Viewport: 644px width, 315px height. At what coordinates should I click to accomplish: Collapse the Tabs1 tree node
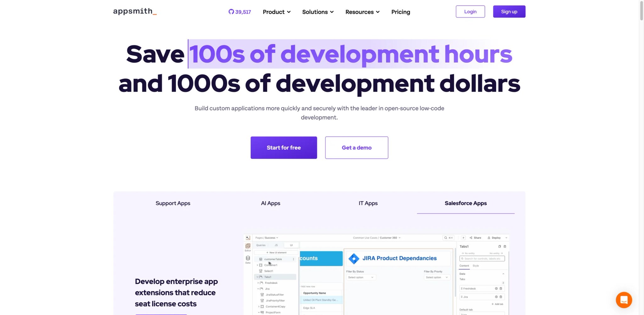click(x=257, y=277)
